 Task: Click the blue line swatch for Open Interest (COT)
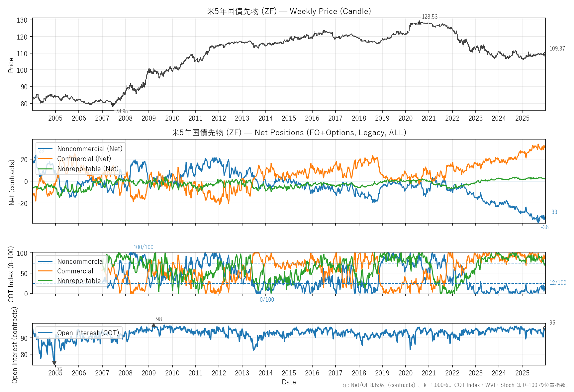tap(46, 333)
